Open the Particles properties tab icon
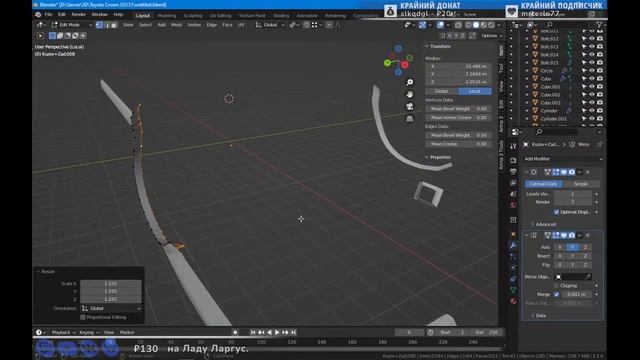Screen dimensions: 640x360 (513, 257)
